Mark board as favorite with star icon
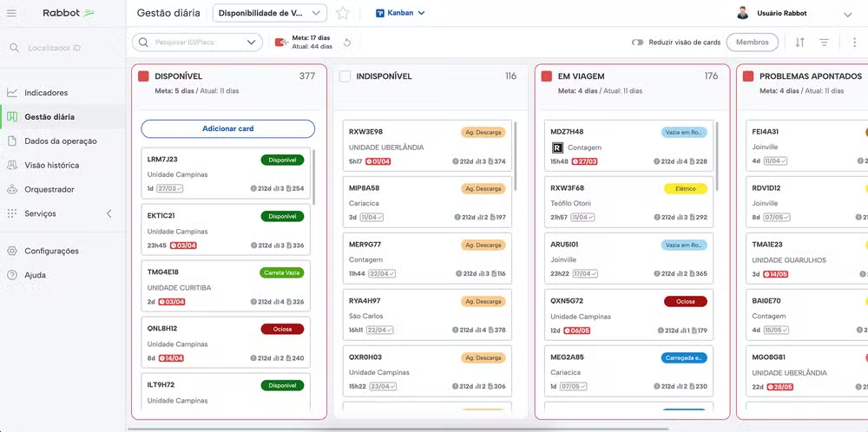This screenshot has width=868, height=432. point(343,13)
